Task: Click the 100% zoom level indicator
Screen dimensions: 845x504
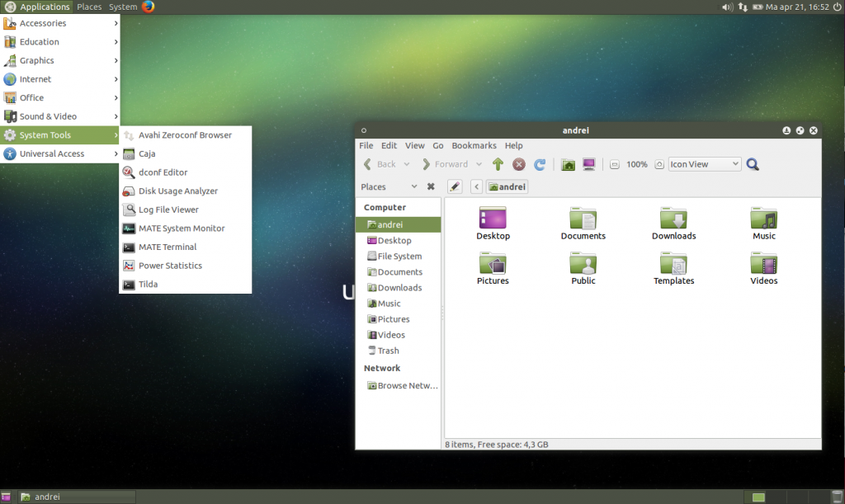Action: point(636,164)
